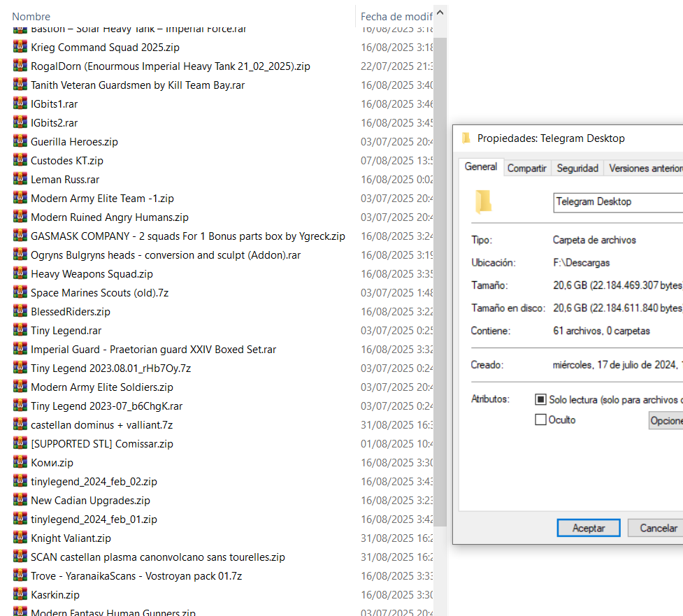The width and height of the screenshot is (683, 616).
Task: Click the 61 archivos, 0 carpetas value
Action: pos(601,331)
